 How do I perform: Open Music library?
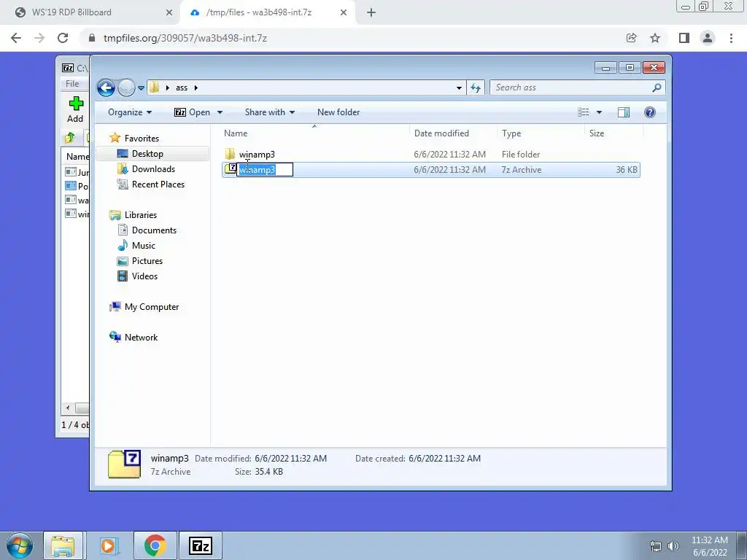click(144, 246)
